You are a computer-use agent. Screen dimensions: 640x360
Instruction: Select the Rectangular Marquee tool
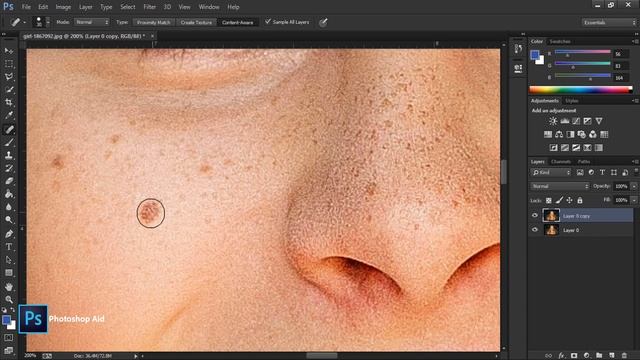coord(9,64)
